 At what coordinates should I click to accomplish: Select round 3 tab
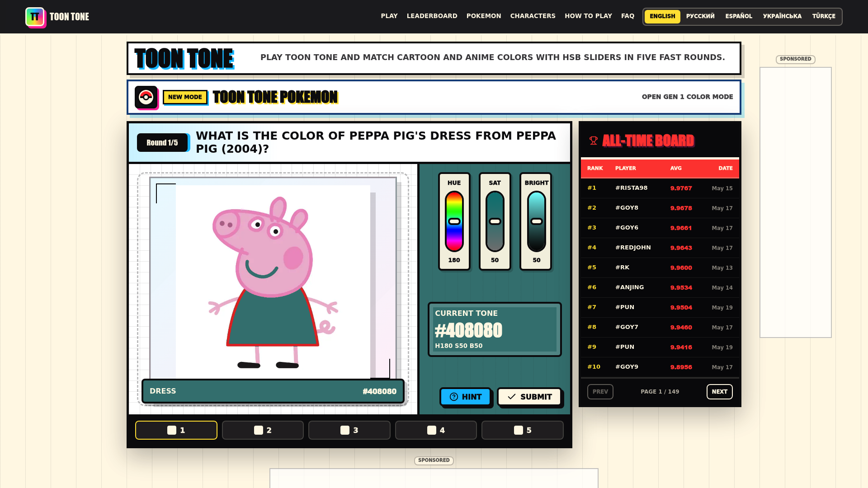point(349,430)
